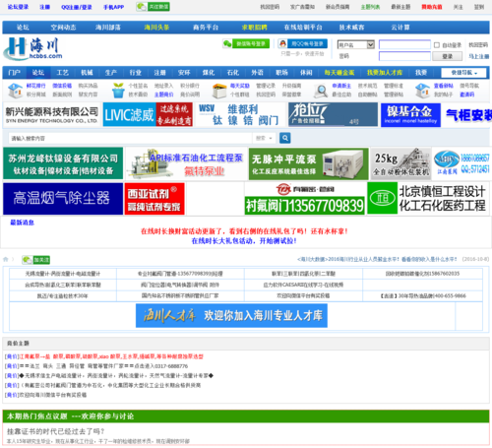
Task: Open the 苏州龙峰钛镍设备有限公司 banner
Action: [63, 163]
